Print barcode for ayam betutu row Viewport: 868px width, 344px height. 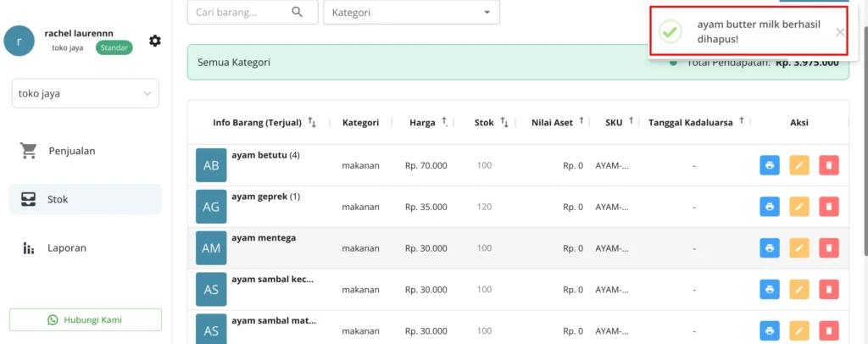[770, 165]
